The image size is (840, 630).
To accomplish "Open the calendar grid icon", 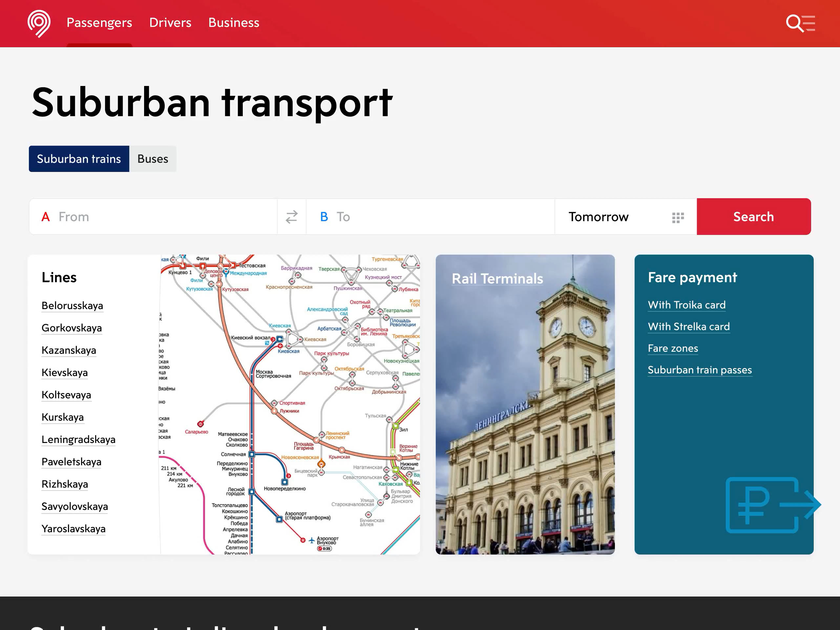I will click(678, 217).
